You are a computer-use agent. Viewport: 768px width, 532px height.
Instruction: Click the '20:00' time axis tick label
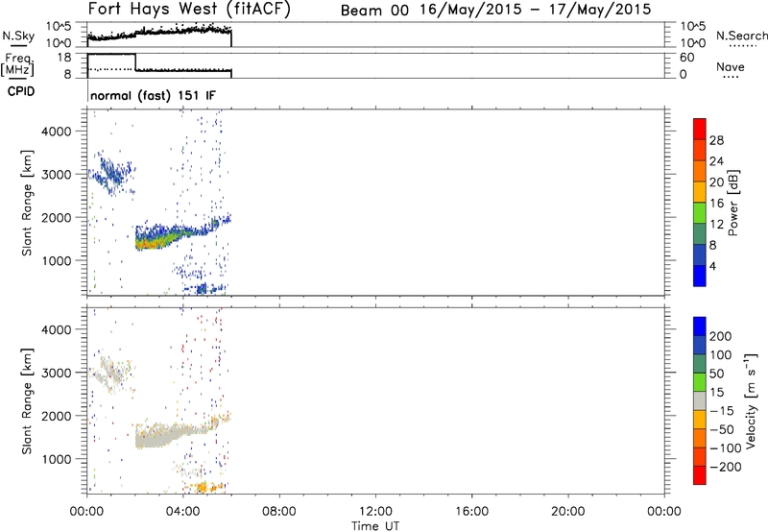pos(568,512)
